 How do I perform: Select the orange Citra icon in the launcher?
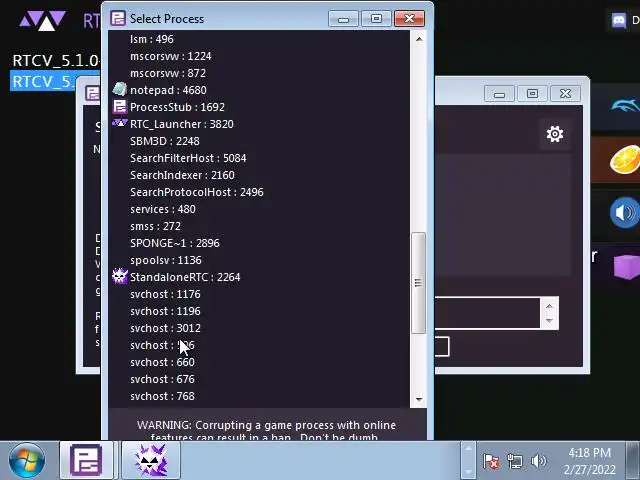pos(625,159)
